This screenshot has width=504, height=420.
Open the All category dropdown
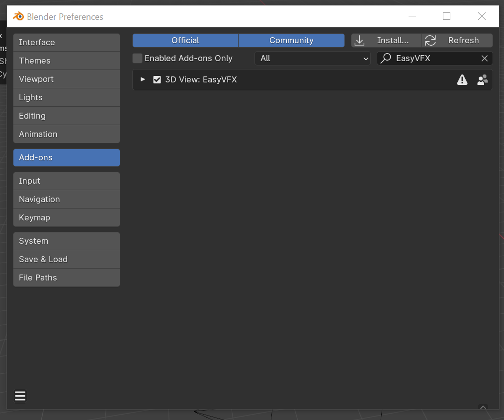click(313, 59)
